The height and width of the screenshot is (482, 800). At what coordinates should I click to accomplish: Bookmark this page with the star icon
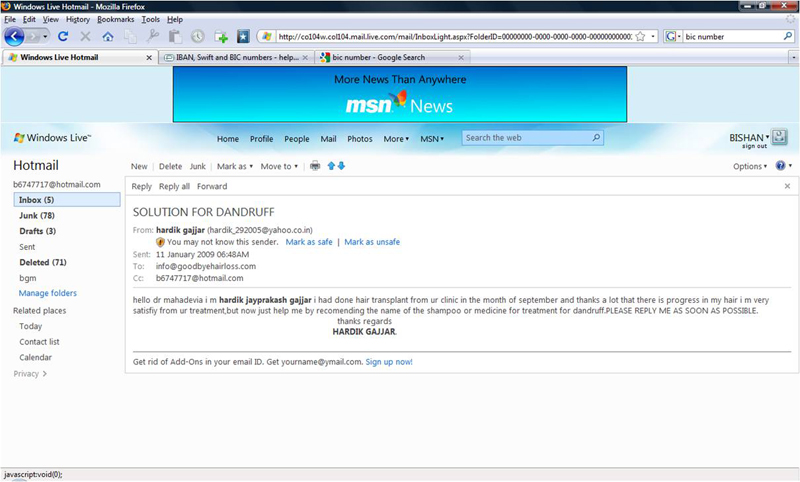coord(639,37)
